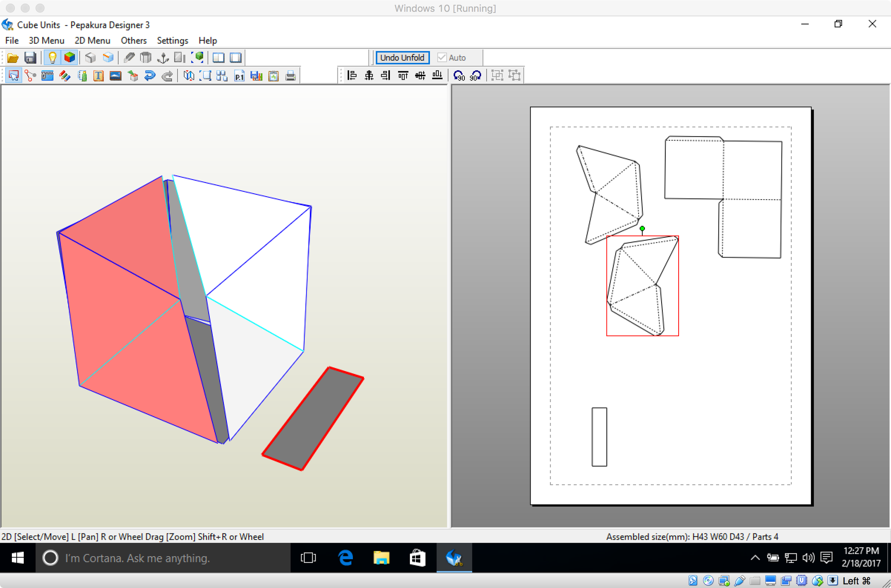Click the Print icon on the toolbar

[x=290, y=75]
